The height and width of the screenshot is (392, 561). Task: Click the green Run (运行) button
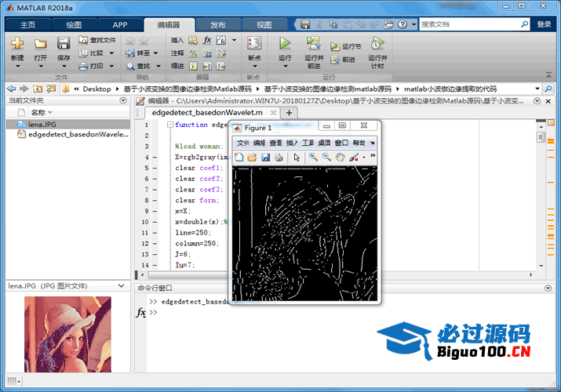point(285,44)
